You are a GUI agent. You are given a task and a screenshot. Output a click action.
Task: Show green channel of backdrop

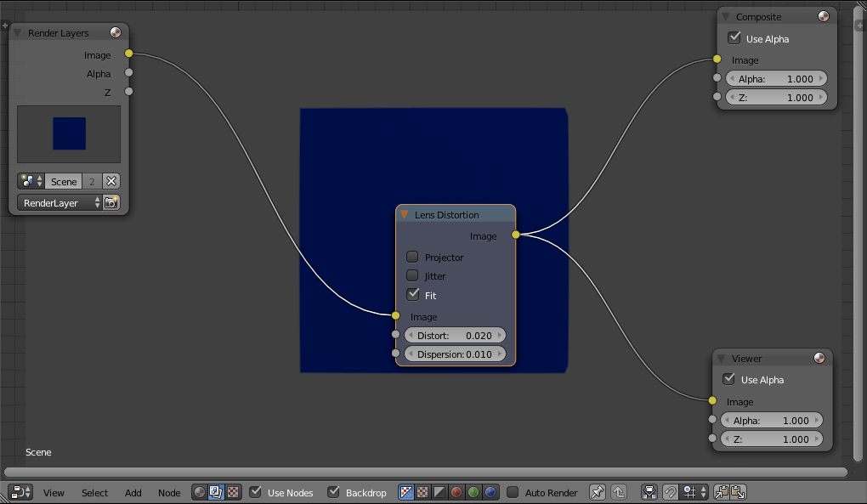(473, 492)
